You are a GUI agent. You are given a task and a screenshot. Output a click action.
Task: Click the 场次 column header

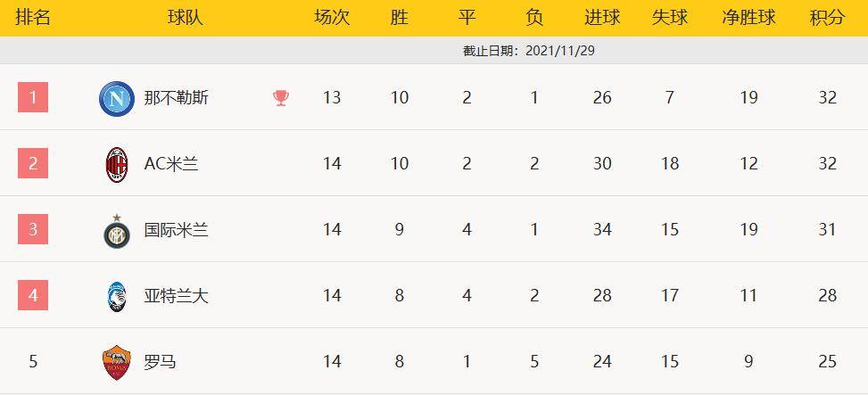point(332,18)
